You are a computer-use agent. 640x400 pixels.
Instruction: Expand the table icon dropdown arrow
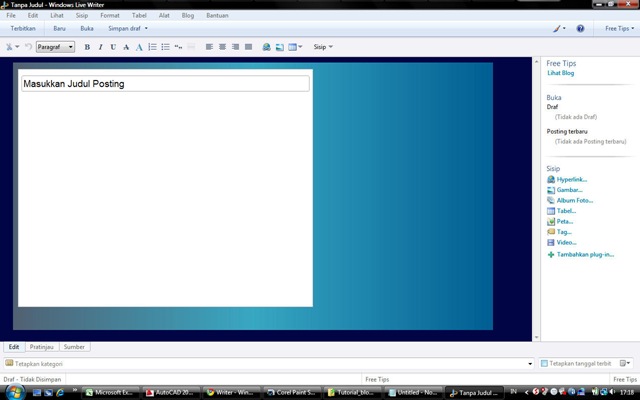(x=300, y=47)
